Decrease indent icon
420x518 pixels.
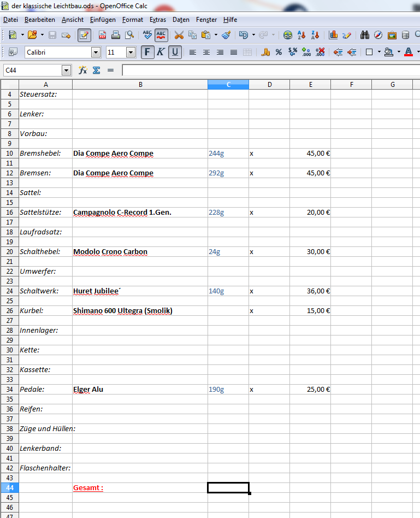click(x=338, y=52)
